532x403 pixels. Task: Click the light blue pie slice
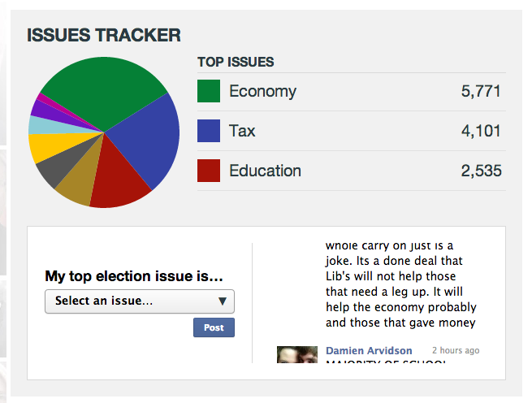pos(39,125)
